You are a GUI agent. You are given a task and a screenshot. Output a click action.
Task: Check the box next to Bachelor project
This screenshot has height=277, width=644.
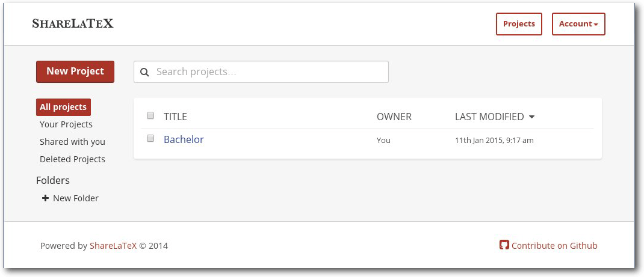[x=150, y=138]
